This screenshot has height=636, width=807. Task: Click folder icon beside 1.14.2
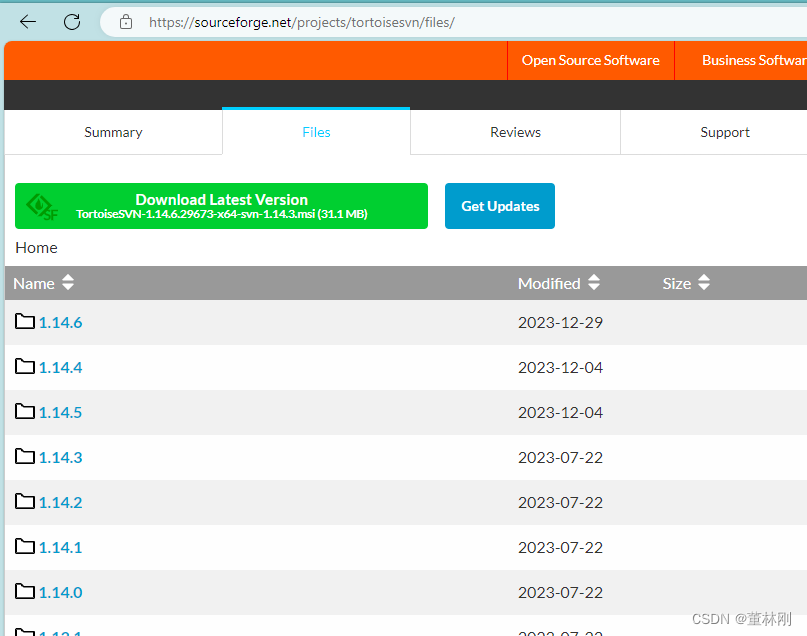tap(25, 501)
